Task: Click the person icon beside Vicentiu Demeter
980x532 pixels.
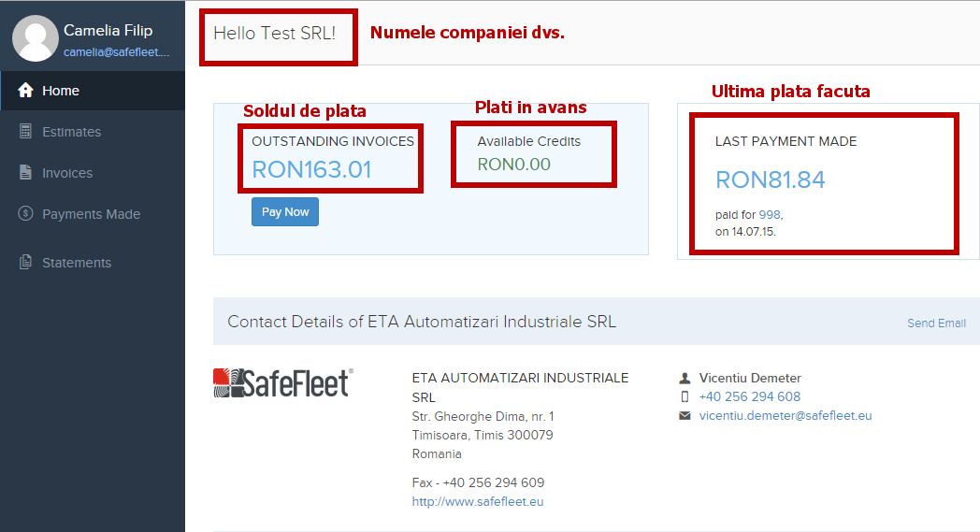Action: pyautogui.click(x=685, y=379)
